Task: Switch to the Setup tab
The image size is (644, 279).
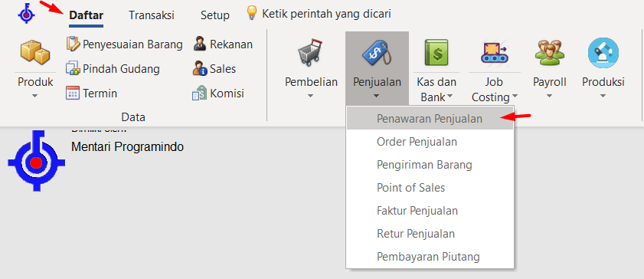Action: (215, 15)
